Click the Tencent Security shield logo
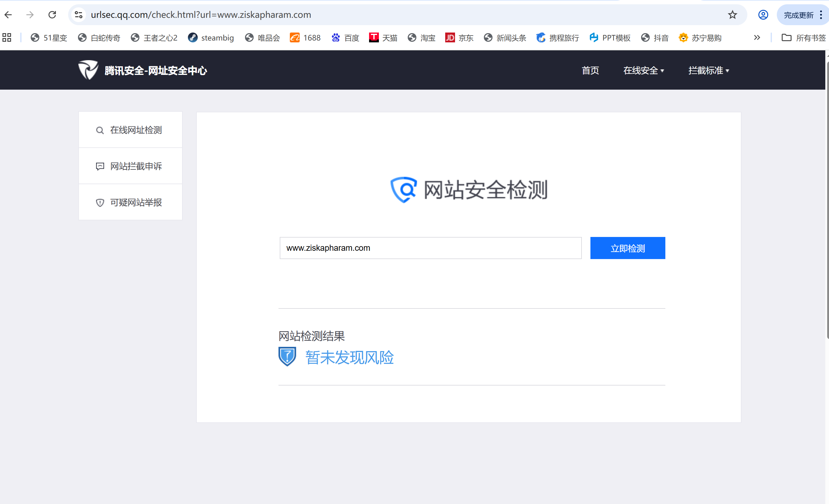 (88, 70)
